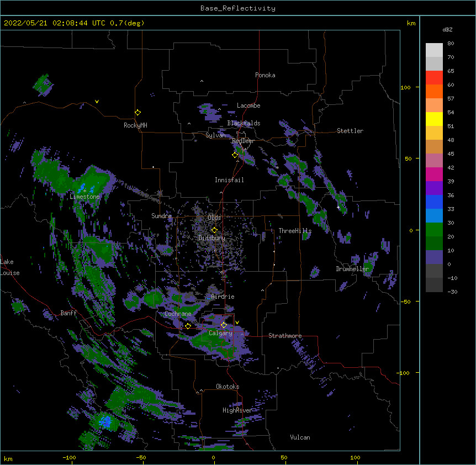Click the Limestone label

click(84, 197)
